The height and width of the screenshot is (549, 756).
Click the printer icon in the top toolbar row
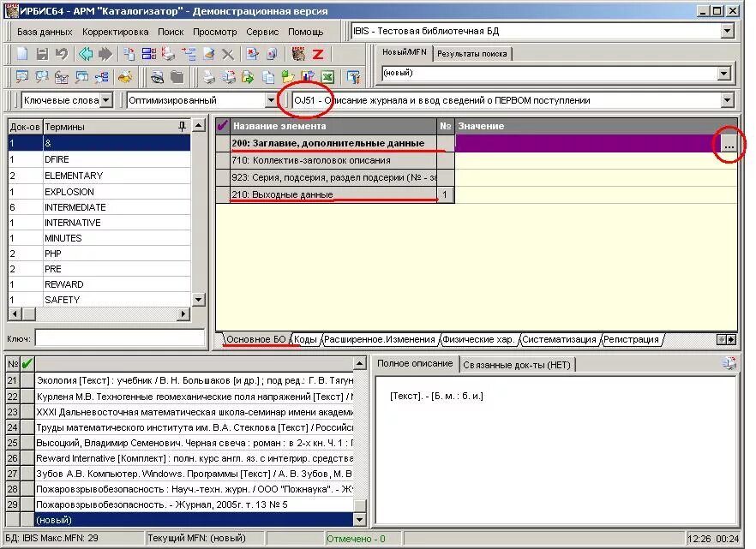[x=168, y=54]
